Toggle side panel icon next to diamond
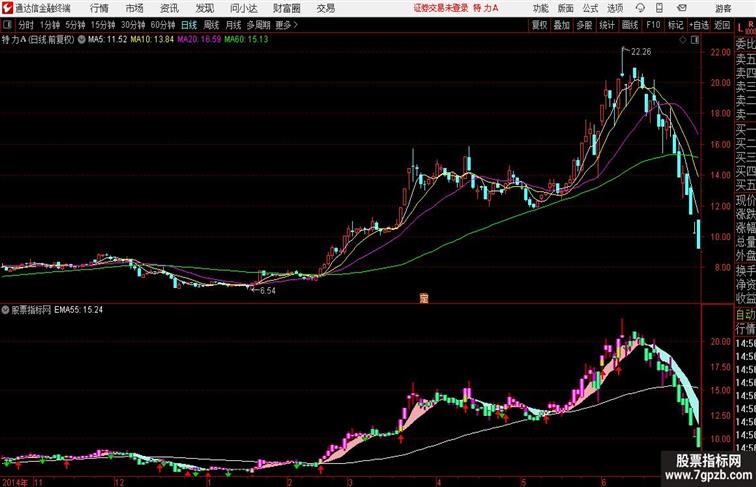 pyautogui.click(x=695, y=40)
